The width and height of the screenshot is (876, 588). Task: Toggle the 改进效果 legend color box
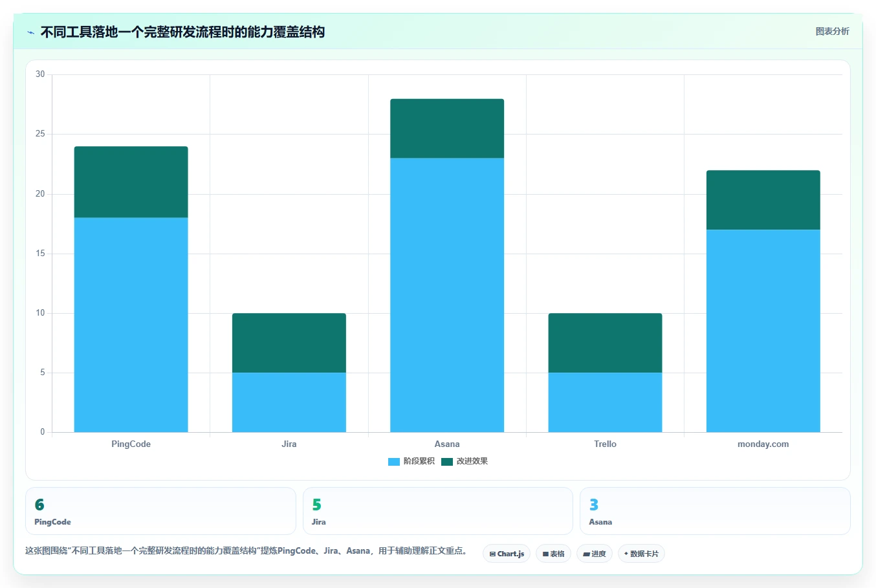click(447, 461)
